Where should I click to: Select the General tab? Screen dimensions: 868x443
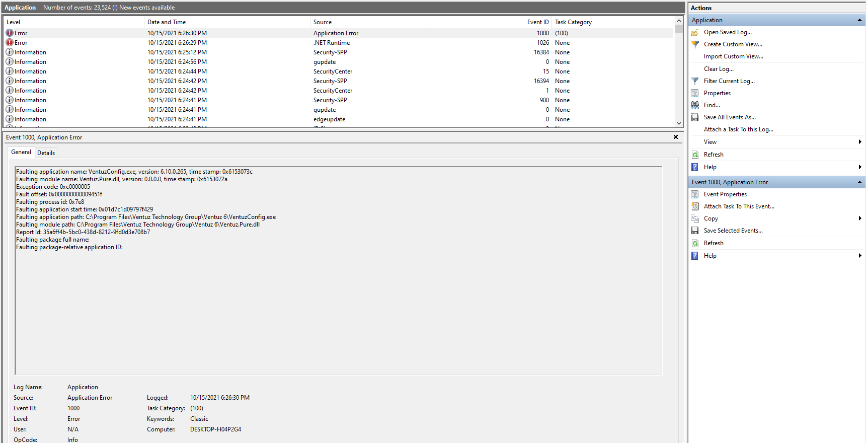21,152
